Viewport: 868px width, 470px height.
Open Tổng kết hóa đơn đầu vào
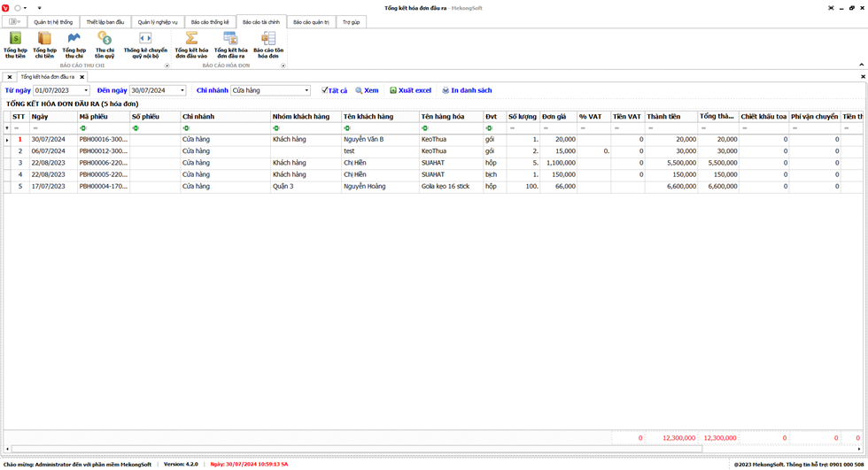[x=190, y=45]
